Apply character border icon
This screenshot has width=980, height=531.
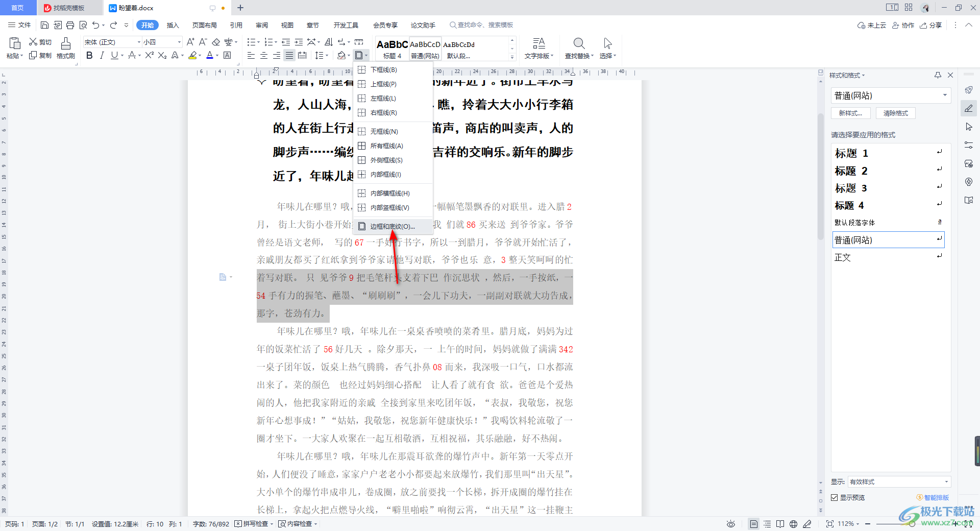coord(228,55)
